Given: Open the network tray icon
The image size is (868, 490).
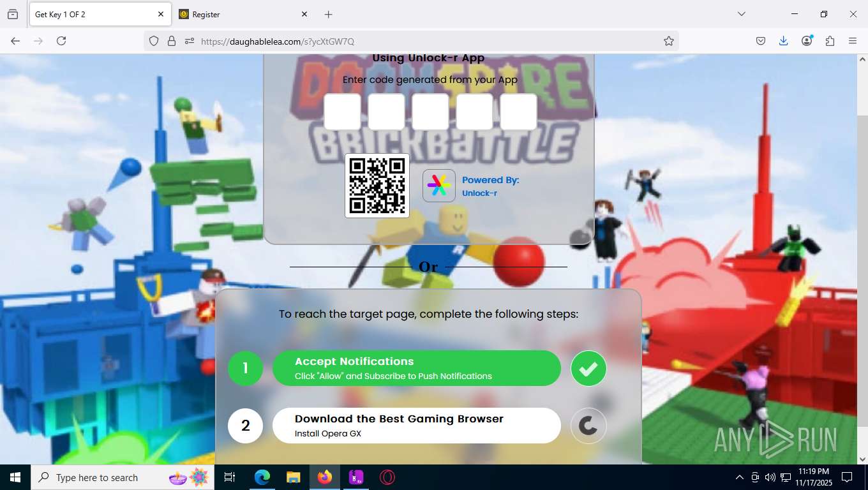Looking at the screenshot, I should pos(786,477).
